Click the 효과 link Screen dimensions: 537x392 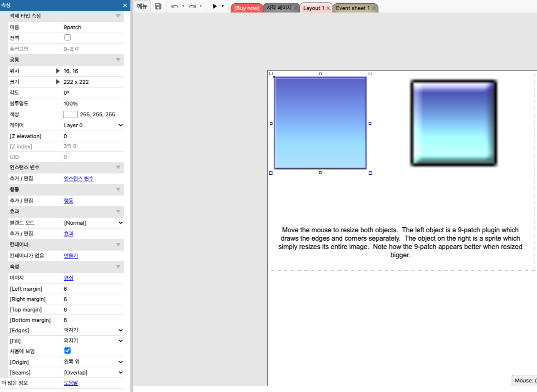coord(68,234)
